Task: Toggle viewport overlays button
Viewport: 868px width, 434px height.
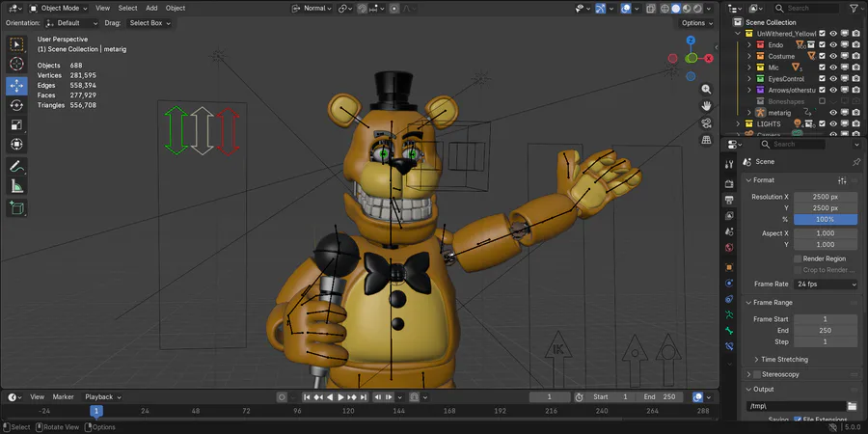Action: (626, 9)
